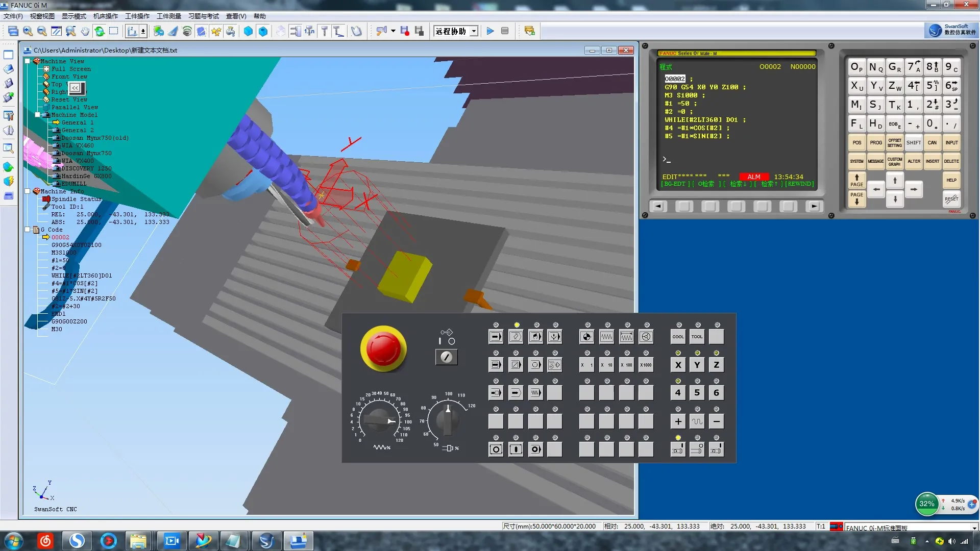Click the POS key on the FANUC keypad
The image size is (980, 551).
tap(856, 143)
